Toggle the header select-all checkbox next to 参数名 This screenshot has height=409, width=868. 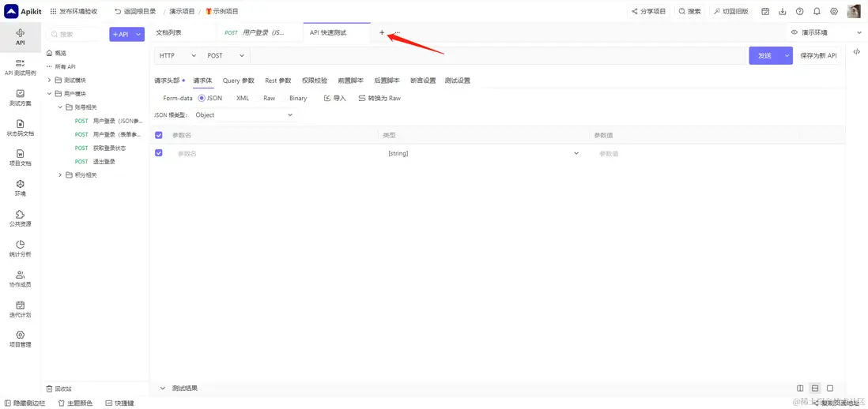coord(159,135)
